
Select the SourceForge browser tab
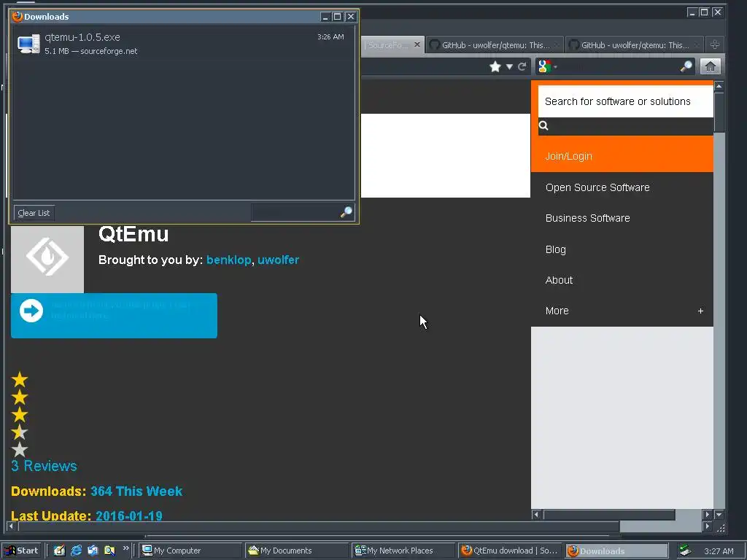[x=387, y=45]
